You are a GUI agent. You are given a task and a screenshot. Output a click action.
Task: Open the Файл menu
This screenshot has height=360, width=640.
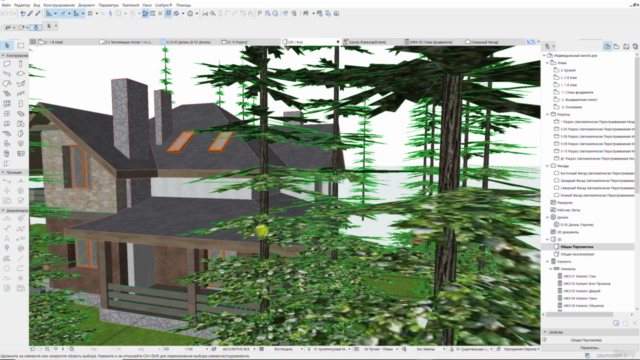coord(6,5)
